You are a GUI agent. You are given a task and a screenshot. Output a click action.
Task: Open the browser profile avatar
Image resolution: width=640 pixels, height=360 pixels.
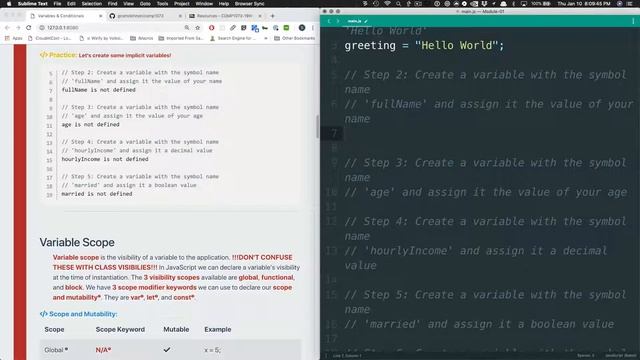pyautogui.click(x=302, y=28)
